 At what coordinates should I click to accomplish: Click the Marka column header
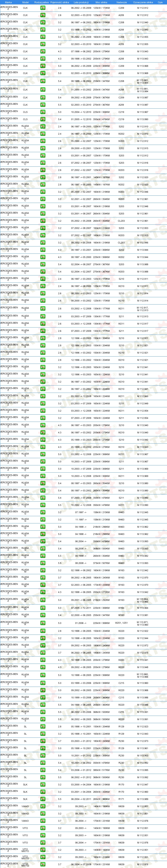pos(8,2)
